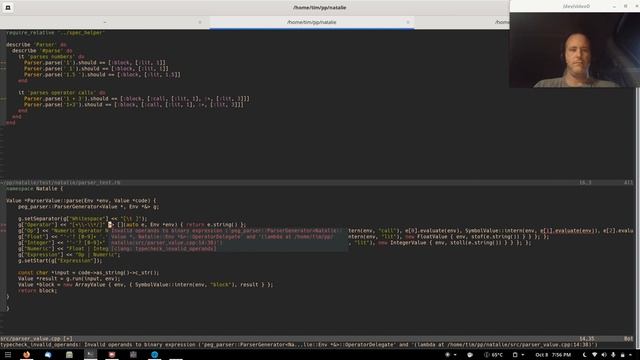Toggle the microphone tray icon
This screenshot has width=640, height=360.
(613, 355)
